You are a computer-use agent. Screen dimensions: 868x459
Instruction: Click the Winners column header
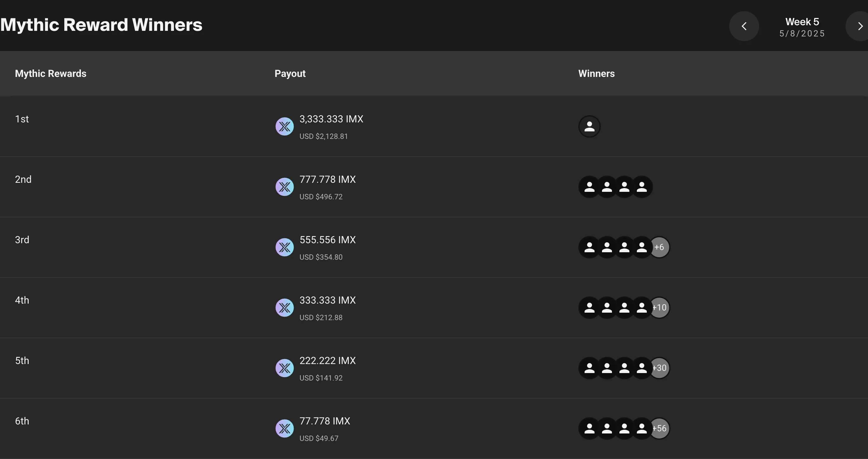[596, 73]
